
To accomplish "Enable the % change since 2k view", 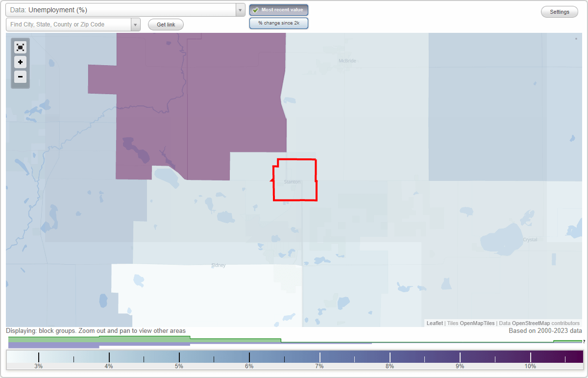I will (279, 23).
